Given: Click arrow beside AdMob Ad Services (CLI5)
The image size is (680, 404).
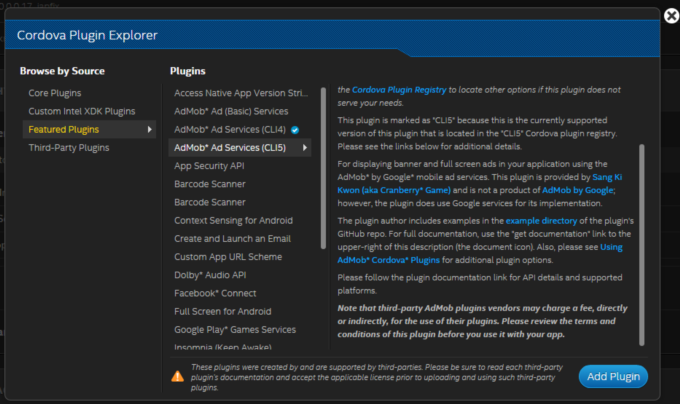Looking at the screenshot, I should (x=305, y=148).
